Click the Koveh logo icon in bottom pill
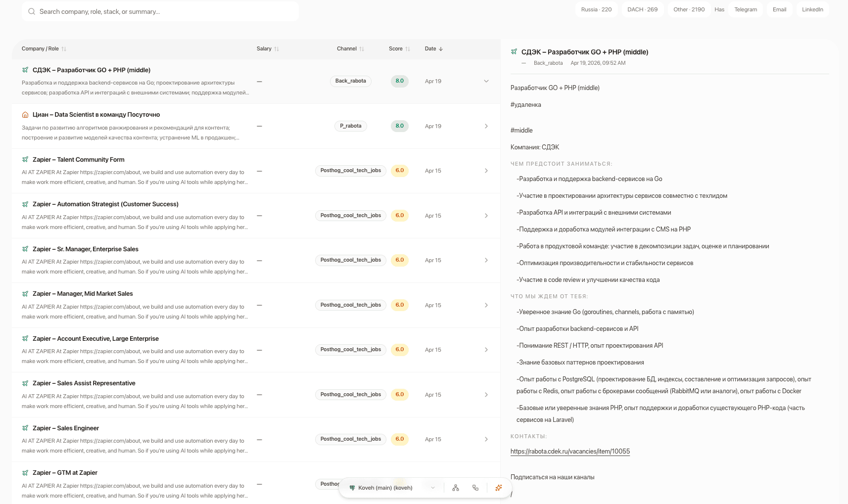Viewport: 848px width, 504px height. tap(352, 488)
